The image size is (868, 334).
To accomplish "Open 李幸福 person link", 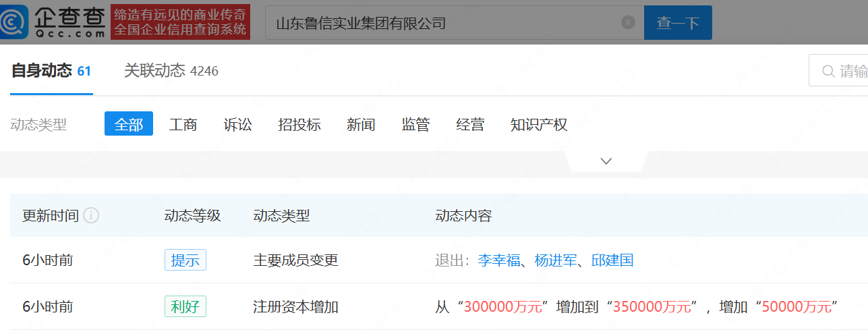I will pos(499,260).
